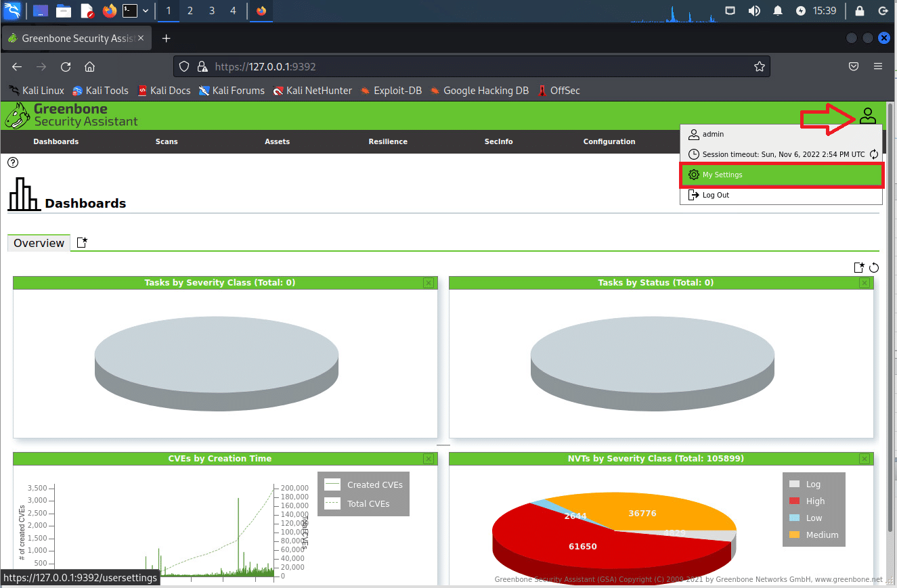Click the Log severity legend swatch
This screenshot has width=897, height=588.
point(795,484)
